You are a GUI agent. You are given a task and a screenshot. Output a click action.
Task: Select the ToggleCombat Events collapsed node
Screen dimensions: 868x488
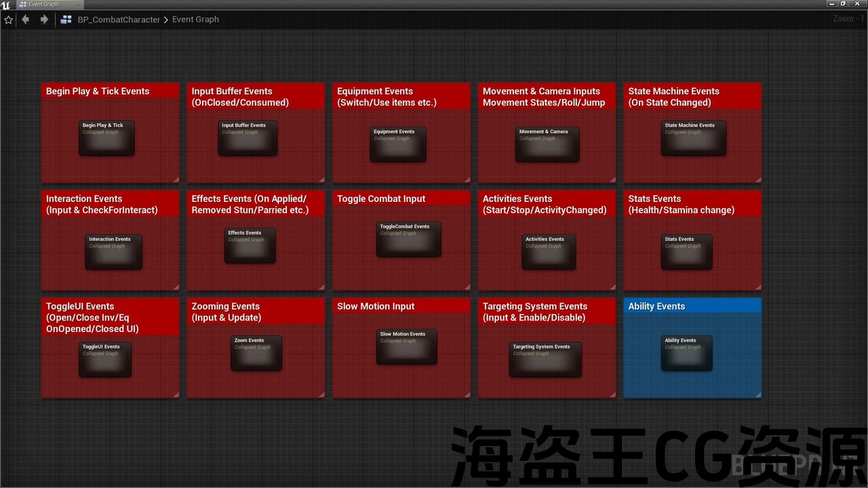pyautogui.click(x=408, y=239)
